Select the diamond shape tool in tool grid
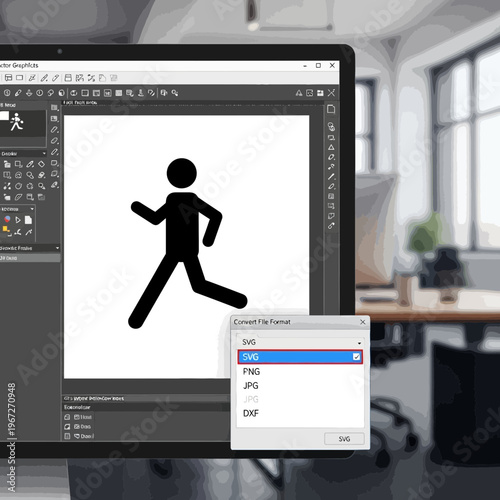Screen dimensions: 500x500 [x=41, y=164]
